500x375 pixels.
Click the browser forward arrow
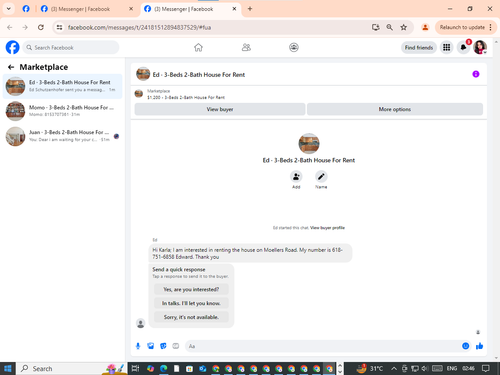pyautogui.click(x=25, y=27)
